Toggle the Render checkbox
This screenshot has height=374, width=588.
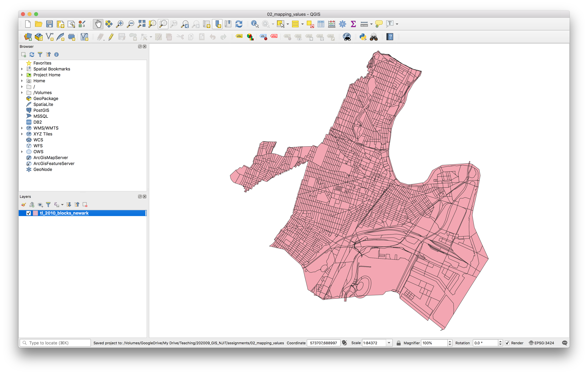(x=507, y=343)
